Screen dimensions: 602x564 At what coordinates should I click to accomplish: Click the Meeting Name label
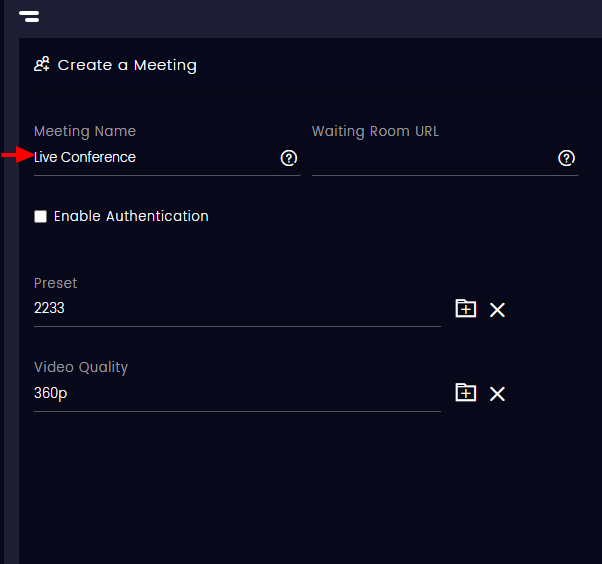(x=85, y=131)
